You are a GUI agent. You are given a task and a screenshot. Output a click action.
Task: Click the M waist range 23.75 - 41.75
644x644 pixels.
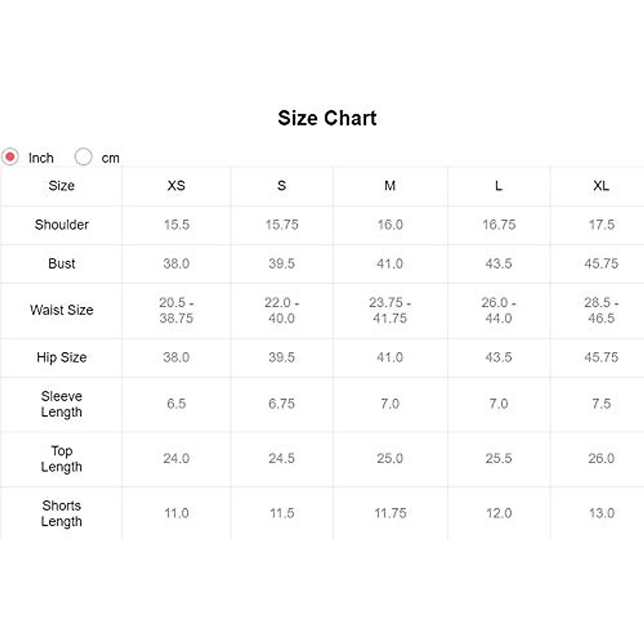(x=390, y=310)
